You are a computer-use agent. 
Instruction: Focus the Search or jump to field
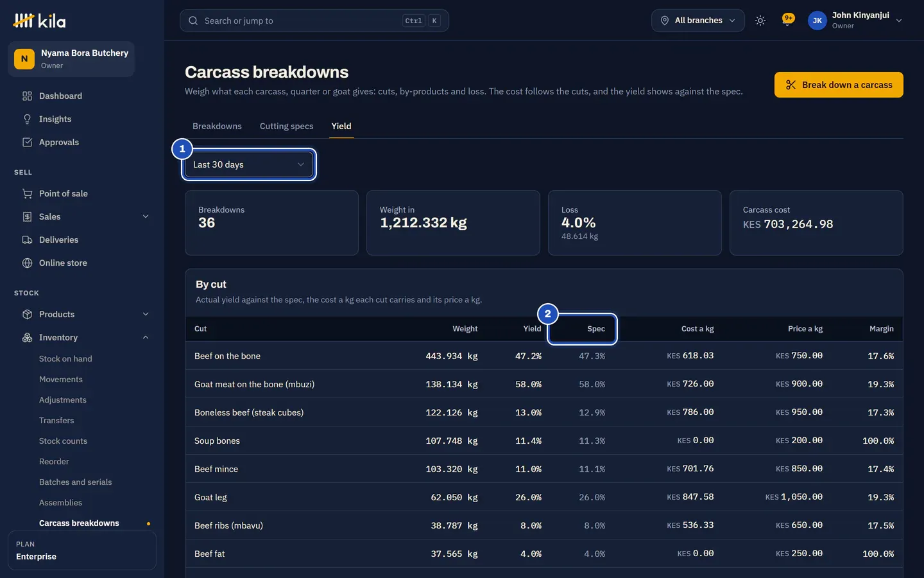[x=314, y=21]
